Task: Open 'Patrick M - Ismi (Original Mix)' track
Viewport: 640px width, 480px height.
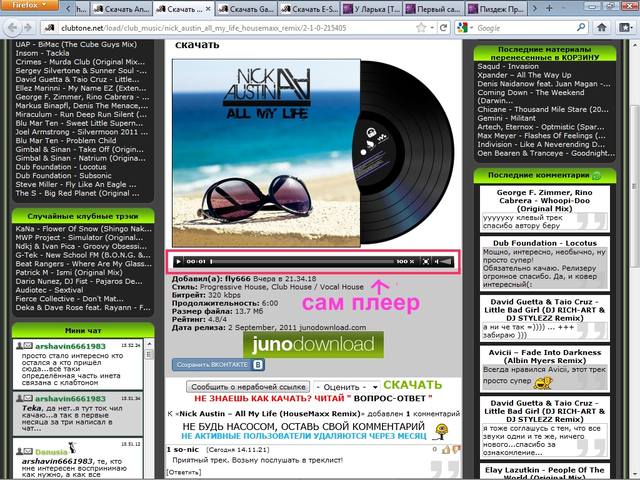Action: (x=69, y=272)
